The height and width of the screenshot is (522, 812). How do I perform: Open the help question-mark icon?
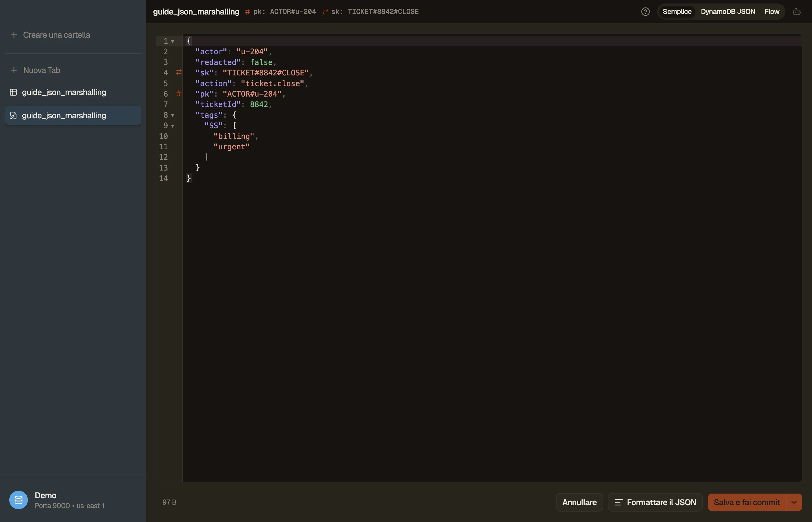(x=645, y=12)
